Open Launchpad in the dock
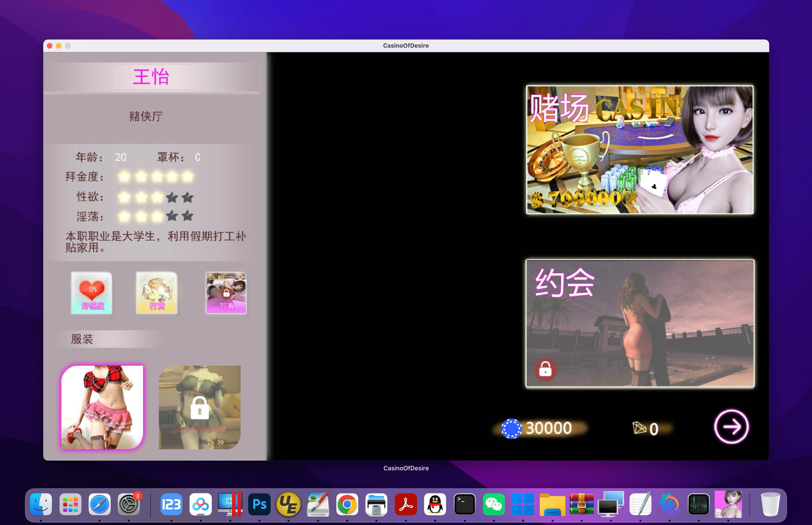Image resolution: width=812 pixels, height=525 pixels. pos(70,504)
